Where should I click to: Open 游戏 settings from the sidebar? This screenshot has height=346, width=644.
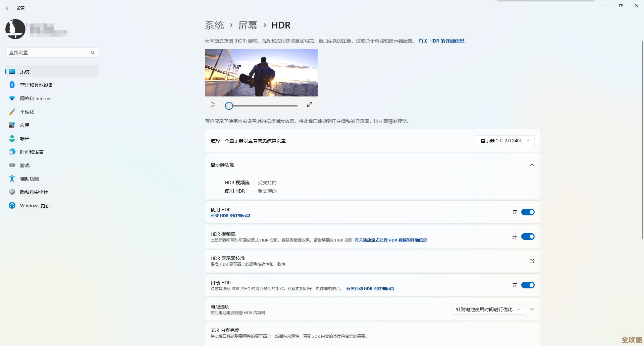[24, 165]
